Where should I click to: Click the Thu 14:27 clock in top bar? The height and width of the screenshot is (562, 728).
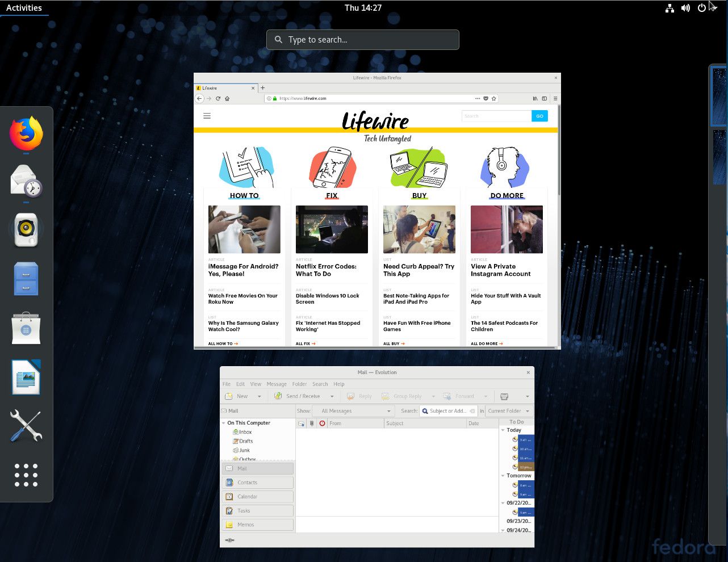tap(363, 8)
